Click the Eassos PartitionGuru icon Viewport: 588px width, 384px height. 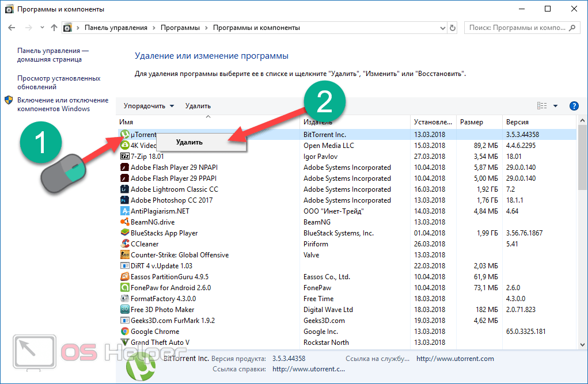point(125,276)
